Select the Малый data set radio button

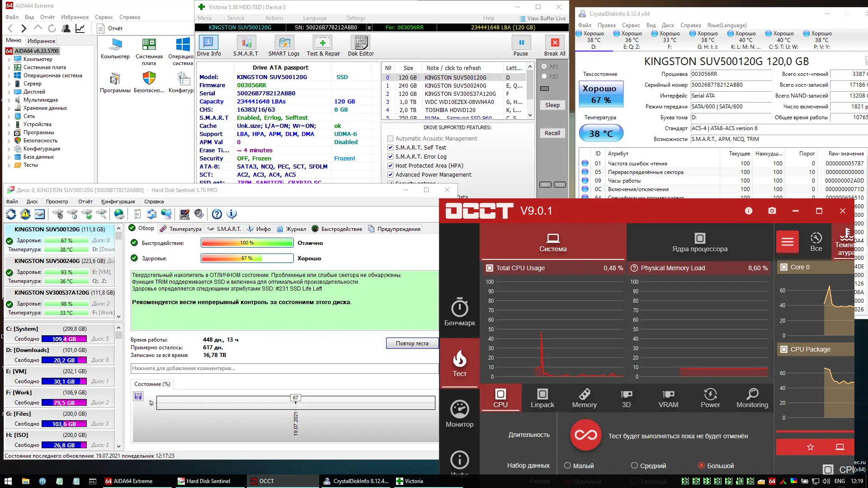tap(567, 465)
